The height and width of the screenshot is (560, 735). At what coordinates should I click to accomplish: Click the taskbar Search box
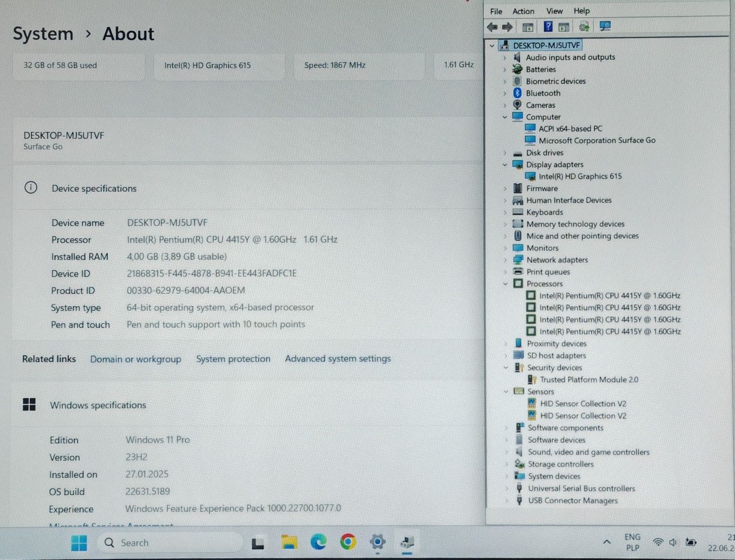[170, 543]
